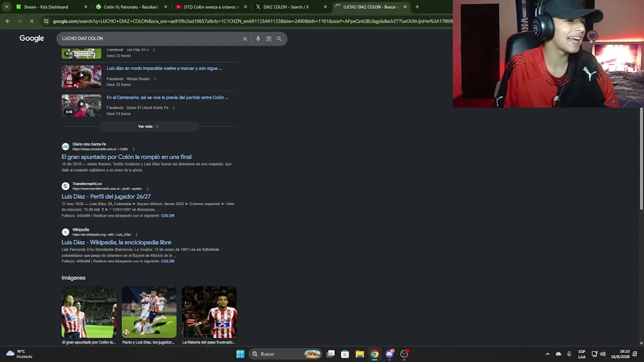Open options menu for Wikipedia result
The height and width of the screenshot is (362, 644).
pyautogui.click(x=136, y=235)
